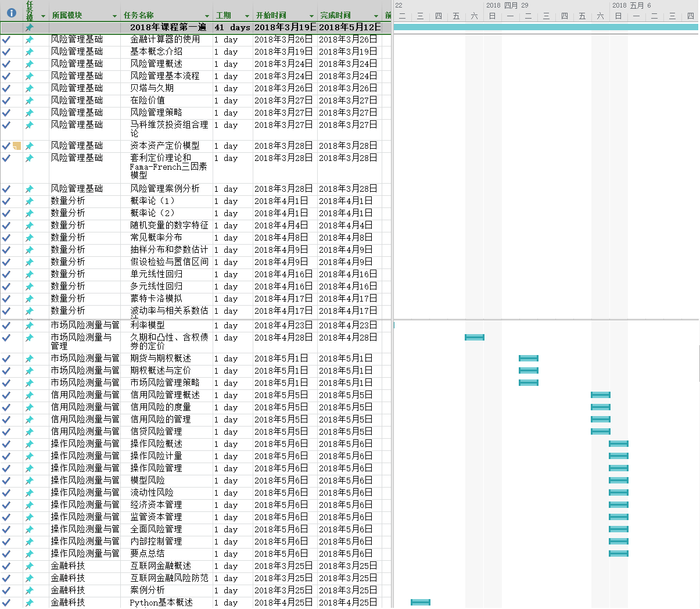Open the 任务名称 column filter dropdown arrow

[x=207, y=16]
